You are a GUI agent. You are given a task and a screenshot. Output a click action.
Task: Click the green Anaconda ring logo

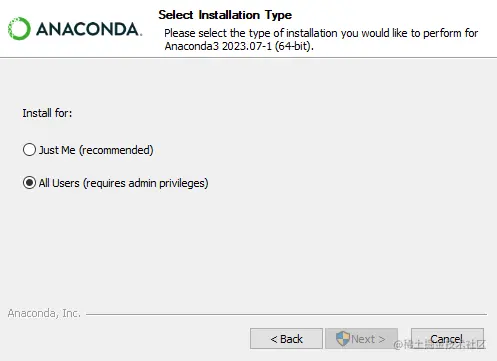click(19, 29)
